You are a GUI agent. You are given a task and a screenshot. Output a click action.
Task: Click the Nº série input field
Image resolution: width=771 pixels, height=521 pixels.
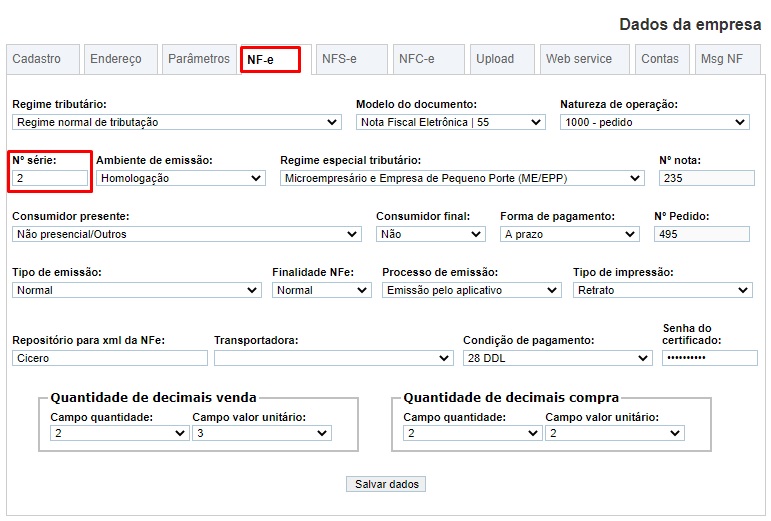50,178
